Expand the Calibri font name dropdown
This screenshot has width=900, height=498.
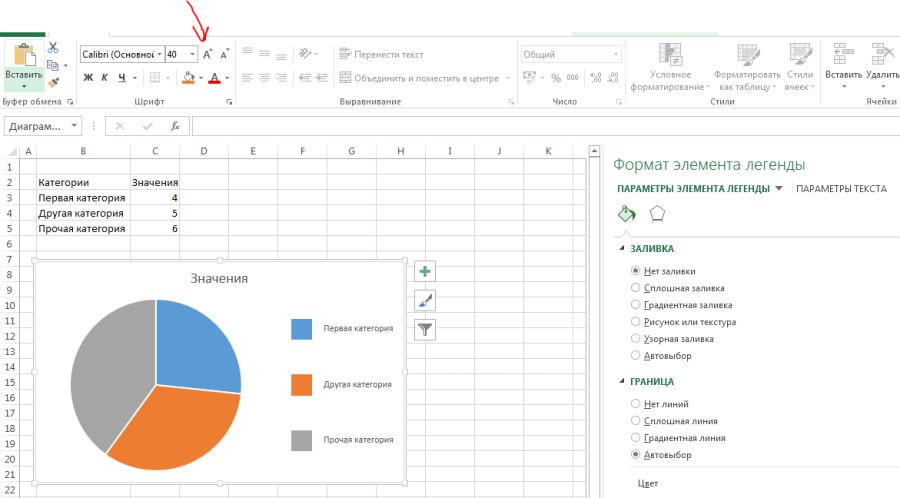click(x=159, y=55)
